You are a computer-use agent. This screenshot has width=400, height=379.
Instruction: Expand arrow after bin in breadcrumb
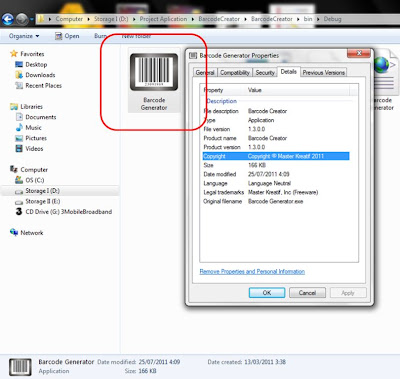point(318,19)
